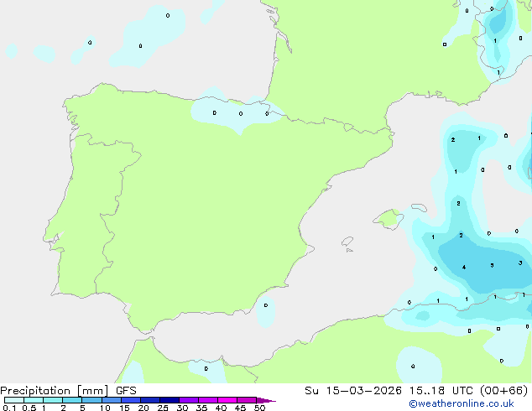Click the "4" precipitation value on the map
This screenshot has height=411, width=532.
coord(464,268)
